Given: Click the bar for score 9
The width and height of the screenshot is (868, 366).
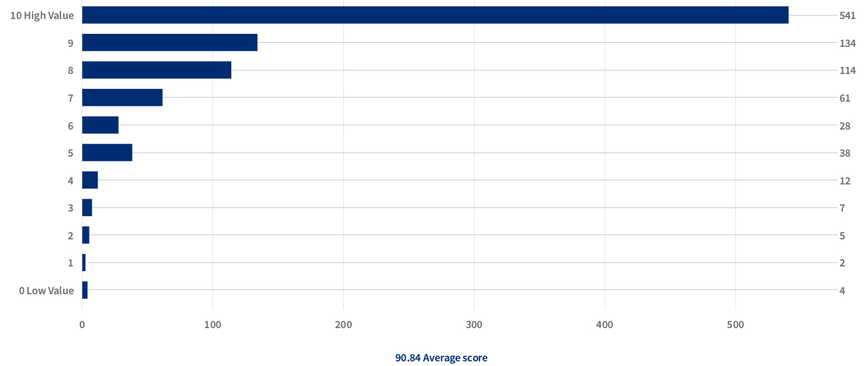Looking at the screenshot, I should pyautogui.click(x=170, y=43).
